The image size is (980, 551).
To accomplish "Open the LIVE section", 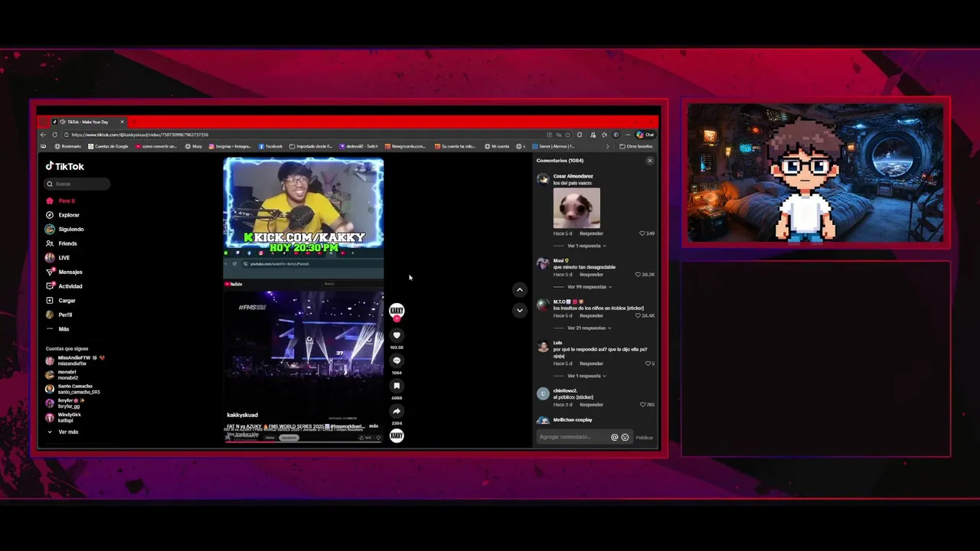I will coord(58,258).
